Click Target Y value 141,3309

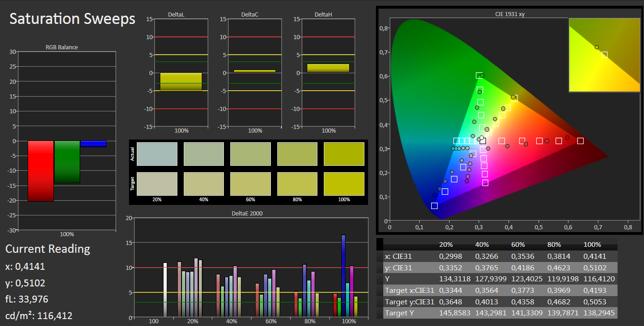pyautogui.click(x=527, y=313)
